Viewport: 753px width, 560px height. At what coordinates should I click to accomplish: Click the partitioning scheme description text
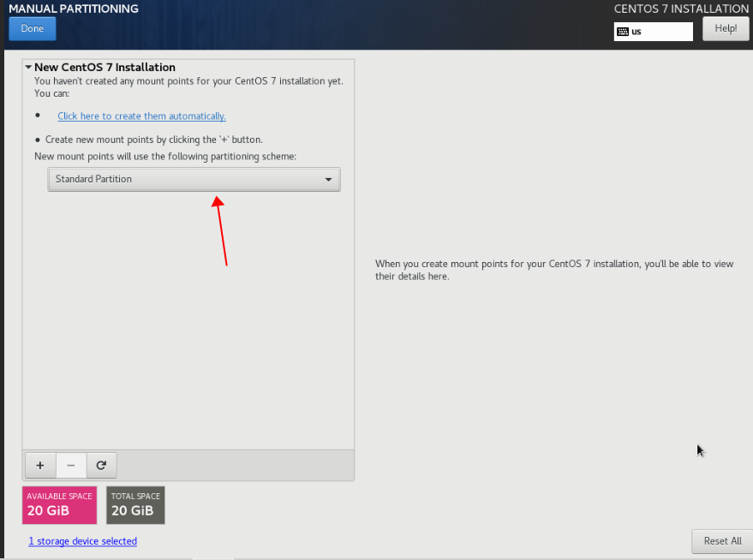tap(165, 157)
